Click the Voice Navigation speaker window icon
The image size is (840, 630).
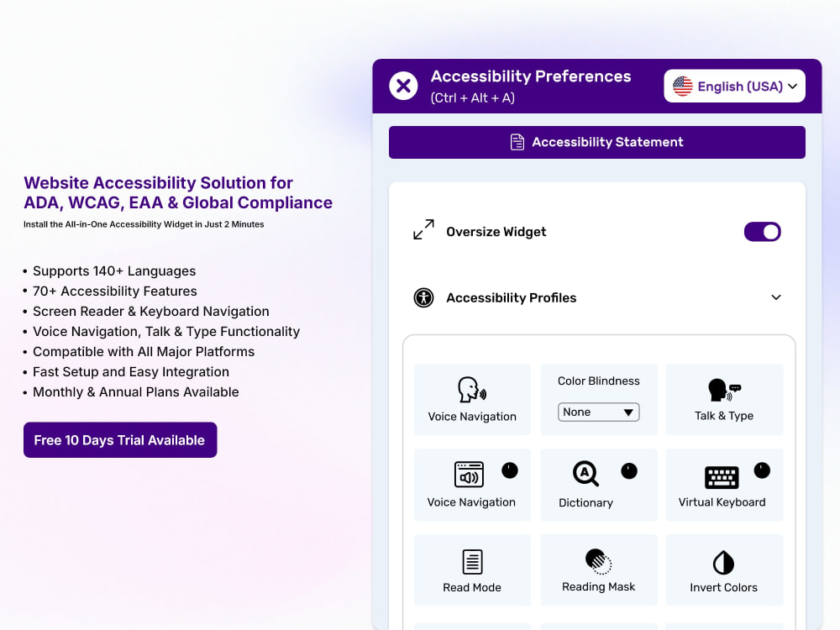[469, 474]
